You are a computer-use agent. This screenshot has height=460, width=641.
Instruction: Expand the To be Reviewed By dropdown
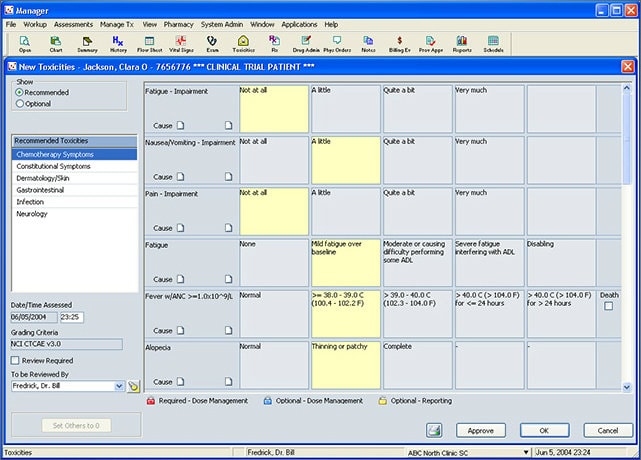click(119, 385)
